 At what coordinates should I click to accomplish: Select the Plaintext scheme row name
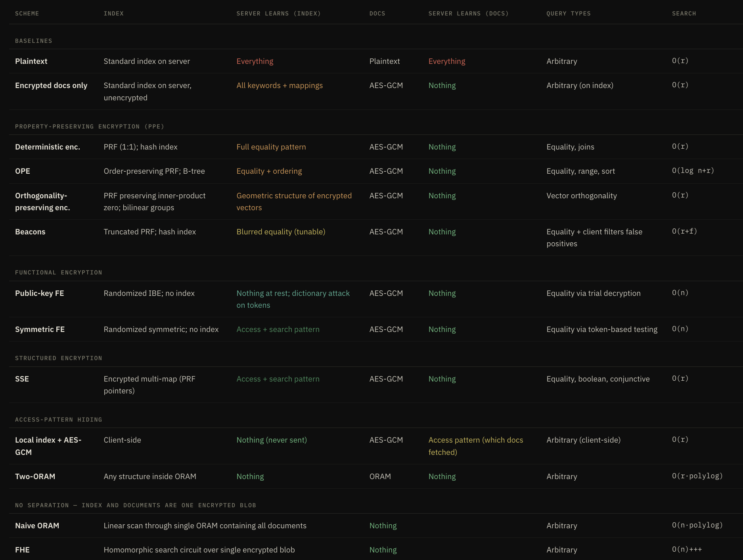click(x=31, y=61)
